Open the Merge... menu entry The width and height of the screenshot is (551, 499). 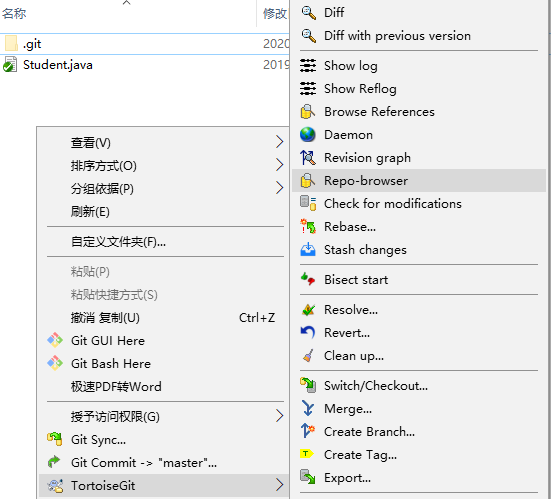(x=419, y=409)
